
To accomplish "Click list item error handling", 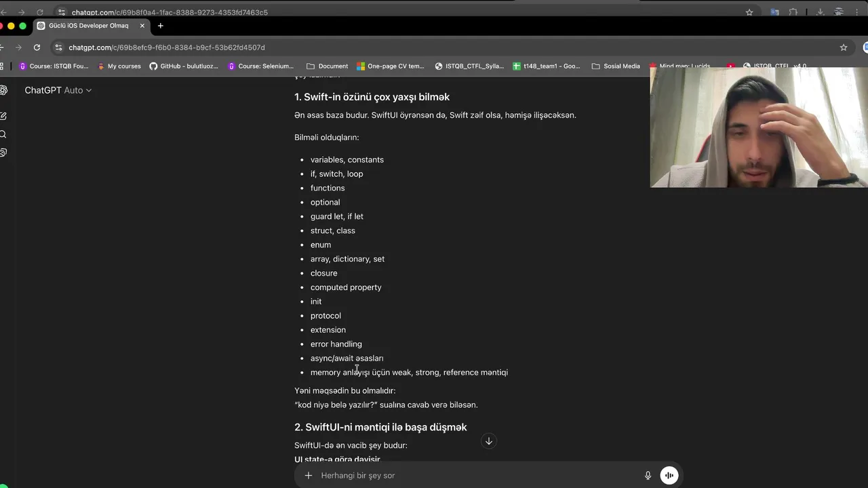I will [336, 344].
